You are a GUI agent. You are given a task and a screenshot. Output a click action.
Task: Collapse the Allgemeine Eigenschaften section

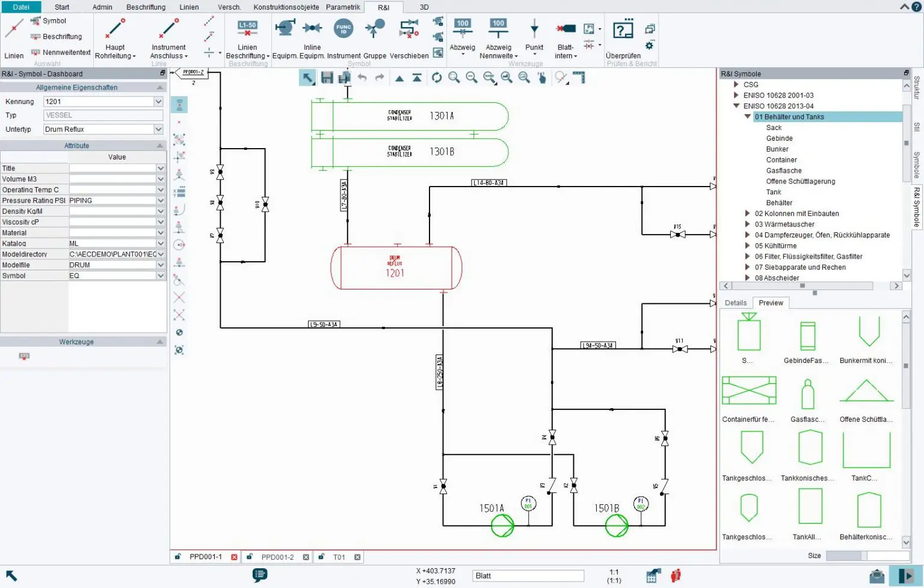pos(160,87)
